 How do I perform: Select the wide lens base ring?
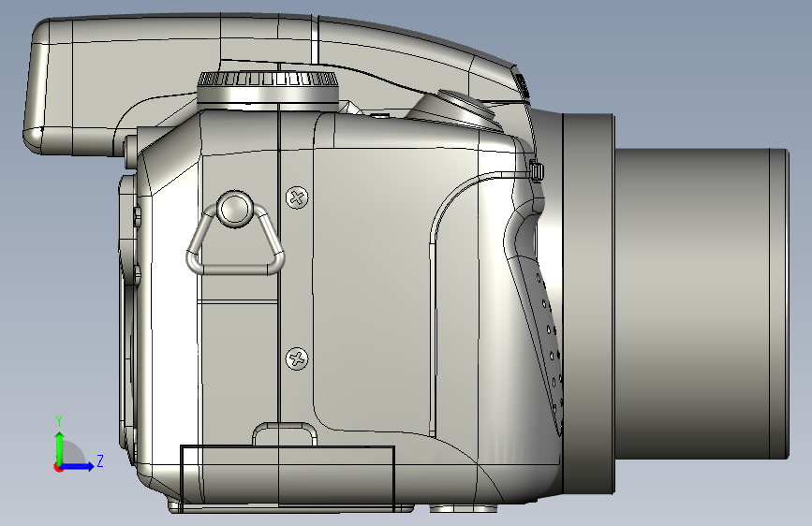coord(588,304)
